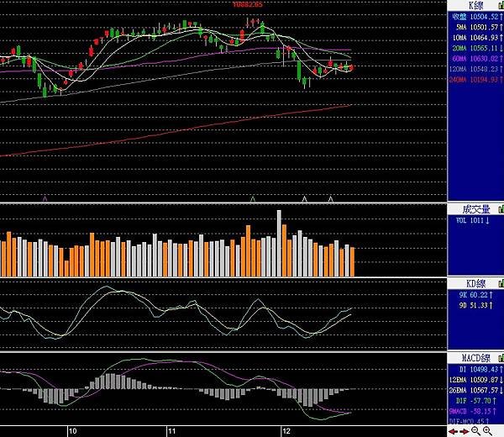Click month 10 label on time axis
Screen dimensions: 504x437
(x=73, y=431)
